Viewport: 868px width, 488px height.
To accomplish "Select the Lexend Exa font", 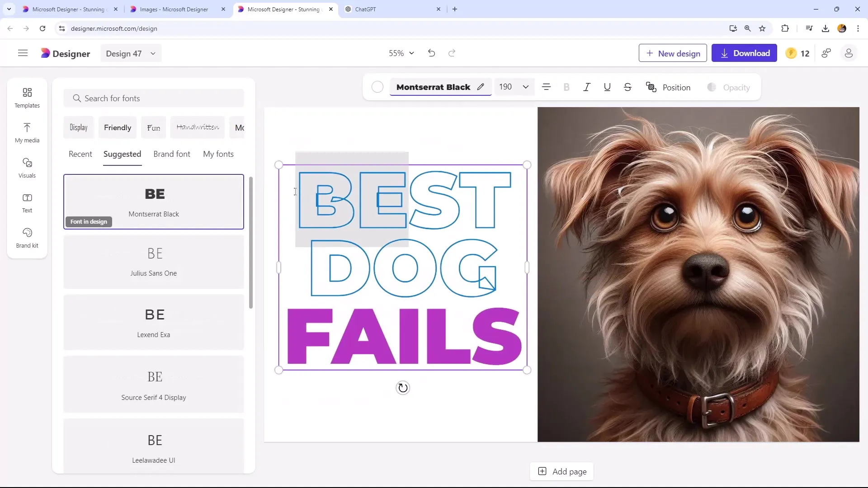I will coord(154,323).
